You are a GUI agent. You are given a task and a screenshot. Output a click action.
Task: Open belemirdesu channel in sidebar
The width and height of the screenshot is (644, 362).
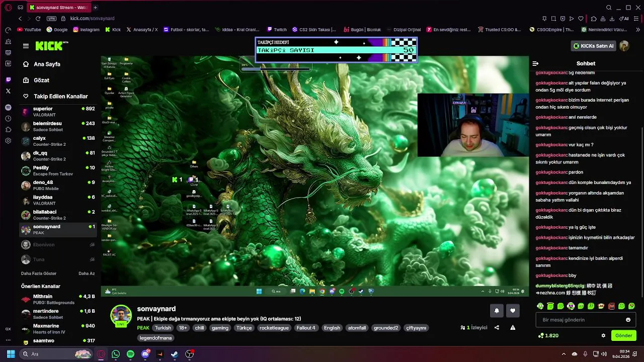point(58,126)
